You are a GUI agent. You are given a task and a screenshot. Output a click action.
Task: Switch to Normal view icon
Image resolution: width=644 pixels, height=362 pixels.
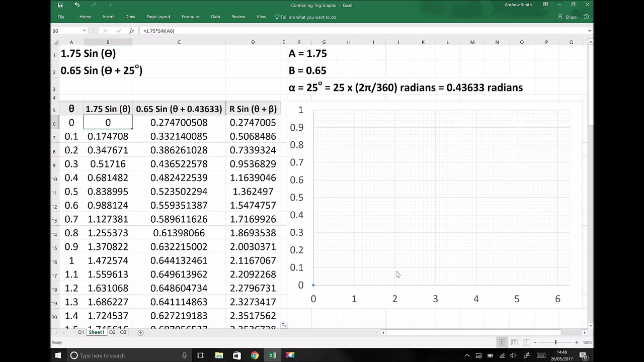(x=502, y=342)
